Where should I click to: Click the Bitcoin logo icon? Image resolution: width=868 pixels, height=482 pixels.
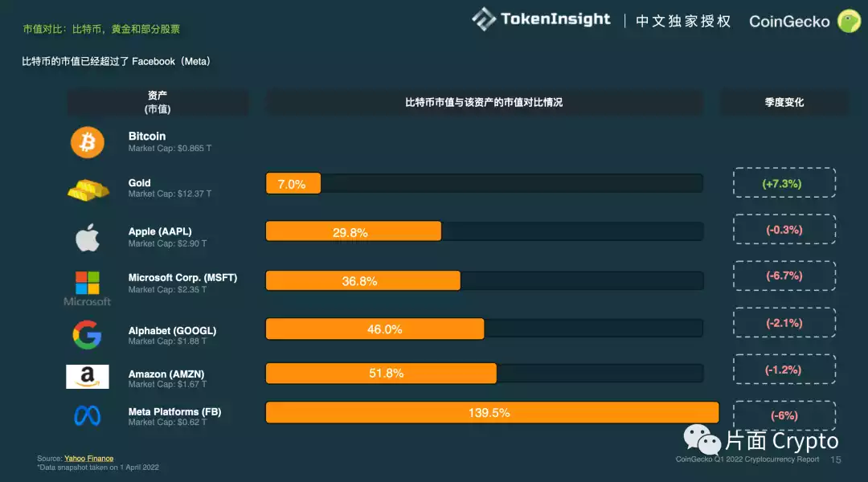(88, 143)
